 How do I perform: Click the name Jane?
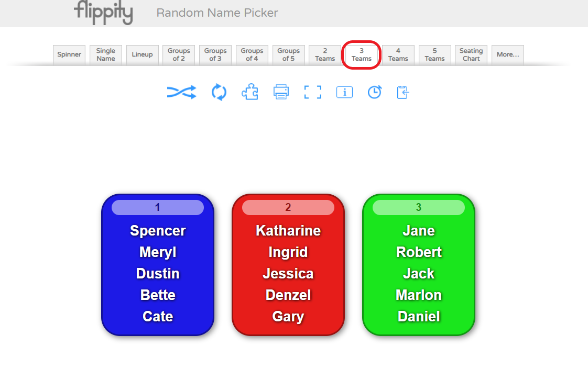(x=419, y=231)
